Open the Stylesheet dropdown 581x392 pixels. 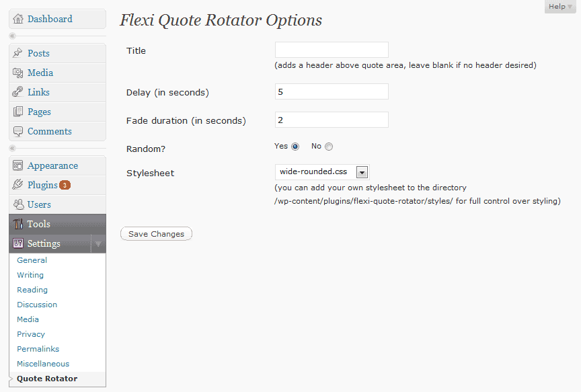click(x=362, y=172)
